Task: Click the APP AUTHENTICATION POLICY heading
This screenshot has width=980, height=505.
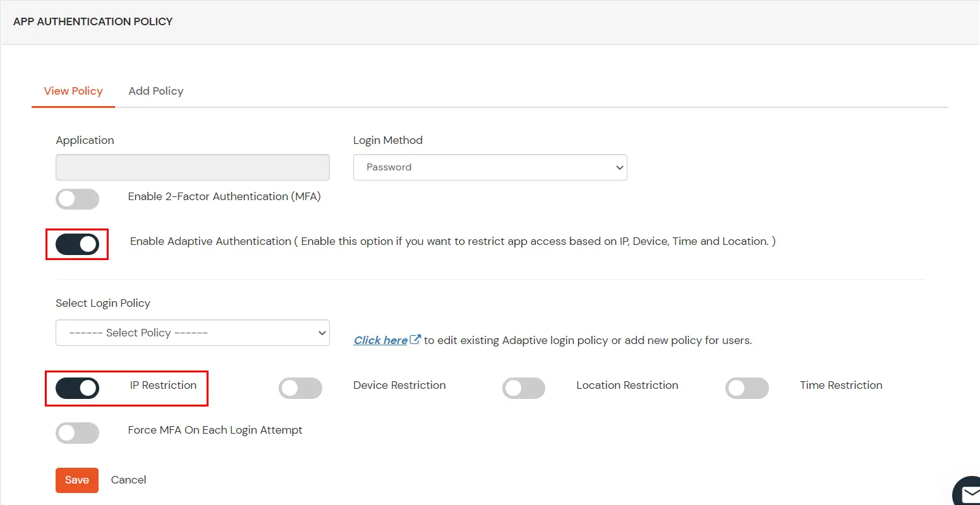Action: click(x=93, y=21)
